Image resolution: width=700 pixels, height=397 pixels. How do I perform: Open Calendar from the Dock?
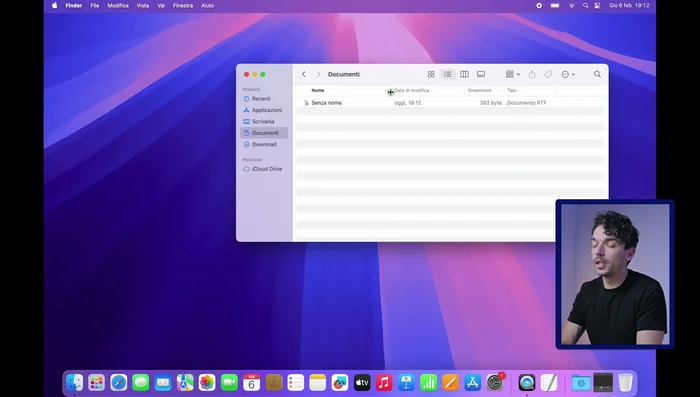[251, 383]
